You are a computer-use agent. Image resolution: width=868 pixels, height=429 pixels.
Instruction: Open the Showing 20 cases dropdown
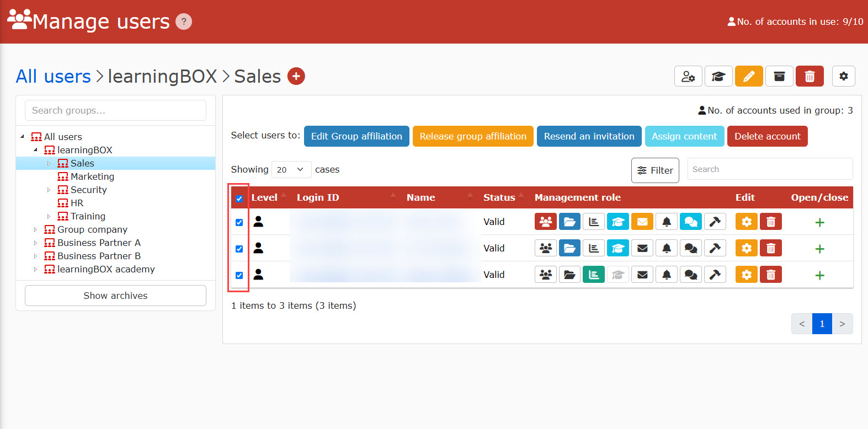point(291,170)
